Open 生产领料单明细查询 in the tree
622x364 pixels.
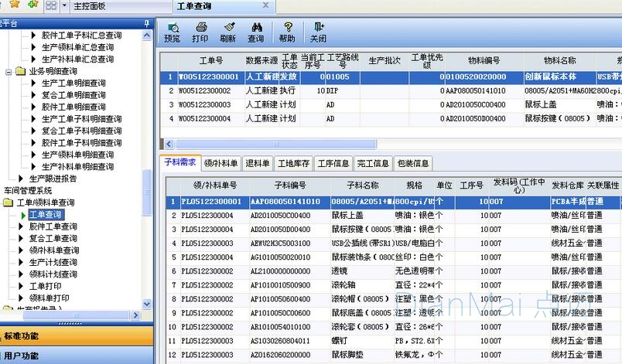(77, 155)
